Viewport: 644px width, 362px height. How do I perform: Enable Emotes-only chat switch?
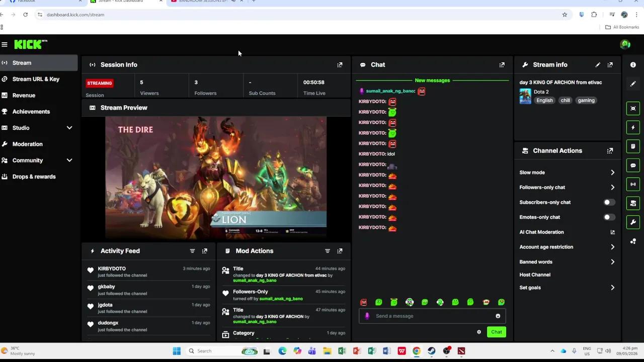(609, 217)
